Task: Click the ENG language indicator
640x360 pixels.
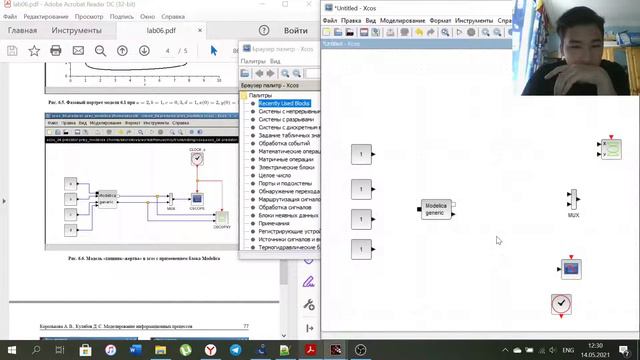Action: tap(568, 350)
